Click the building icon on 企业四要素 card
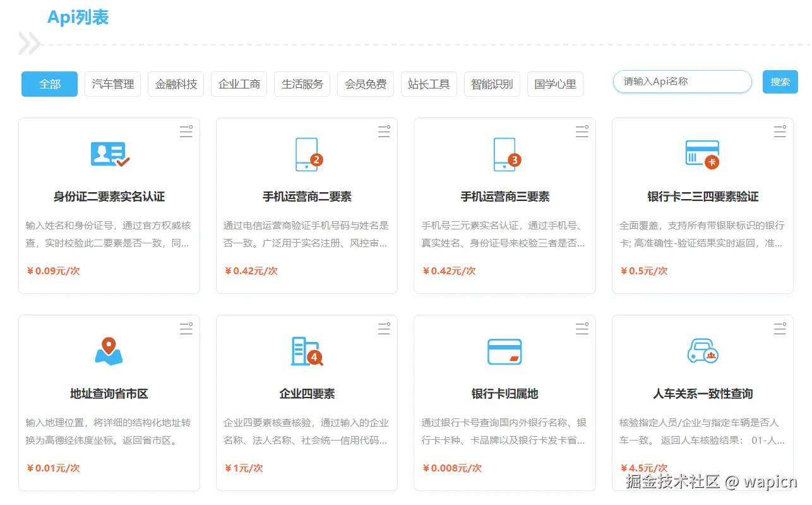This screenshot has height=505, width=812. pyautogui.click(x=307, y=351)
